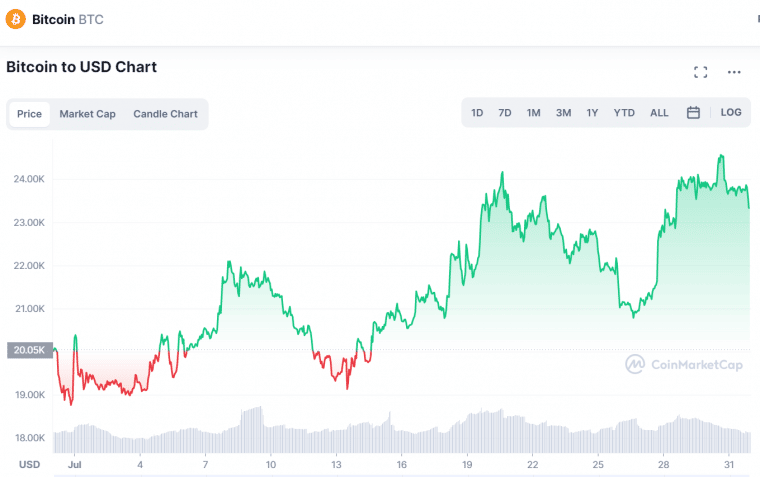Select the ALL time range

(659, 113)
